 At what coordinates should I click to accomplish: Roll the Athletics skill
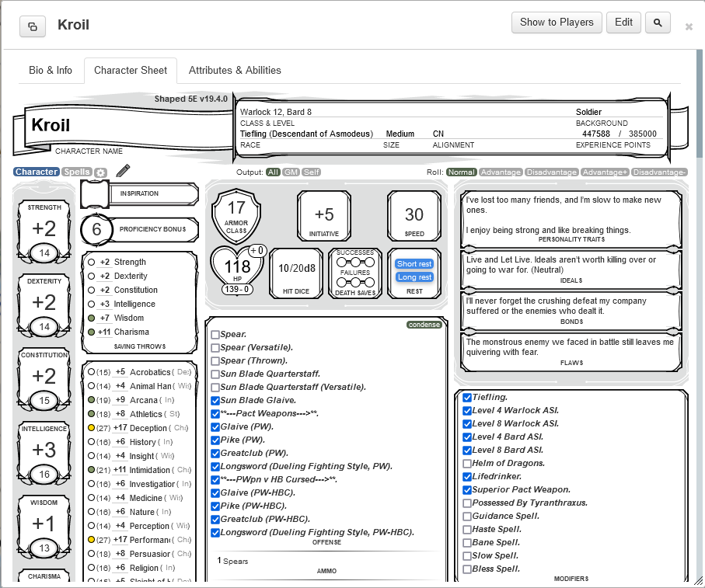[x=145, y=414]
